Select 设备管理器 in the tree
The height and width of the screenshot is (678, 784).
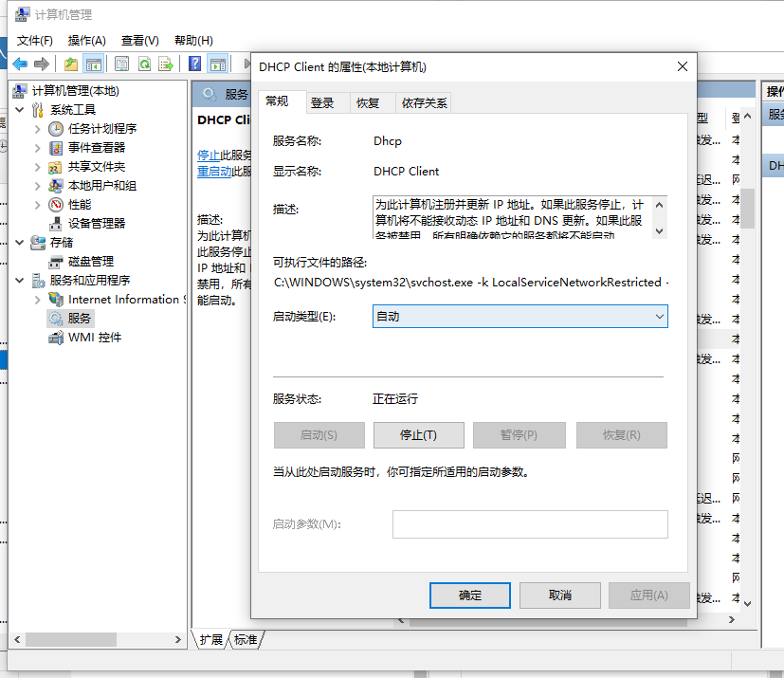(x=96, y=223)
